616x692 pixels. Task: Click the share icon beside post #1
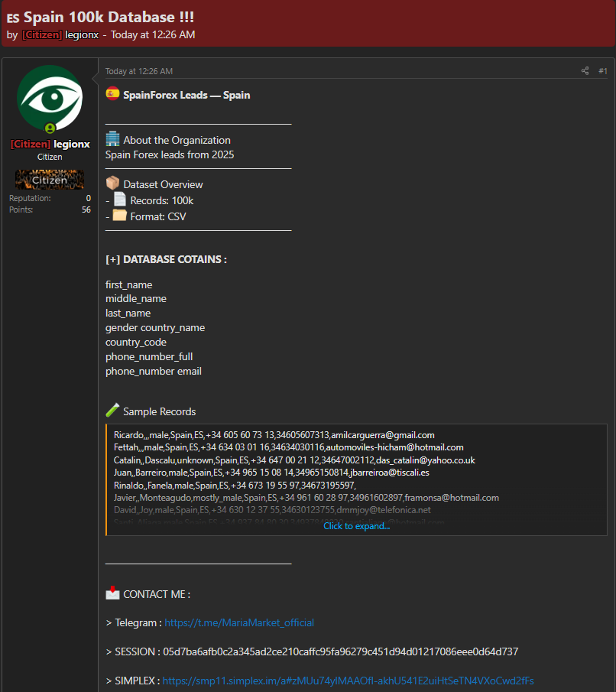pyautogui.click(x=585, y=70)
